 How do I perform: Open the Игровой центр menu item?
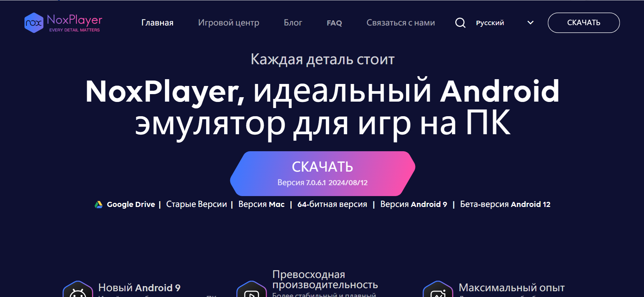pyautogui.click(x=229, y=23)
